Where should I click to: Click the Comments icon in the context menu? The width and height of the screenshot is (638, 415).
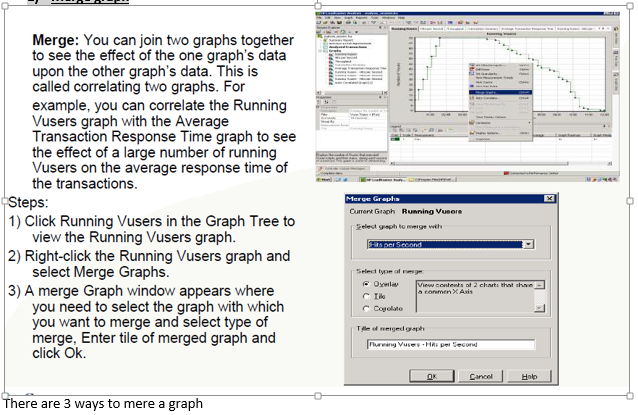coord(472,122)
